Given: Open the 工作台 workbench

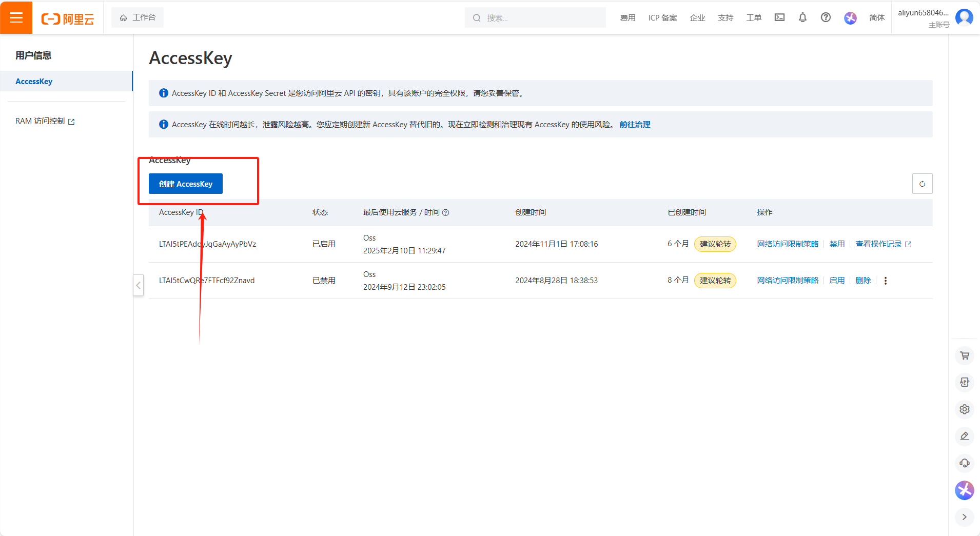Looking at the screenshot, I should point(138,17).
